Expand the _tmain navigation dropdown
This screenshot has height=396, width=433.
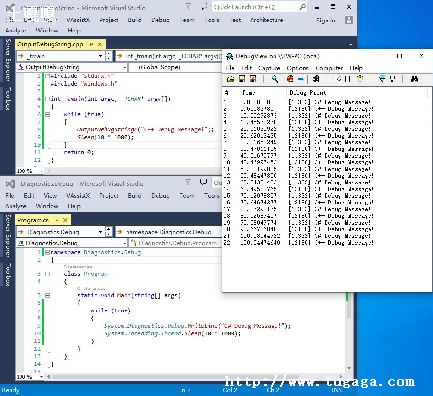pyautogui.click(x=100, y=56)
